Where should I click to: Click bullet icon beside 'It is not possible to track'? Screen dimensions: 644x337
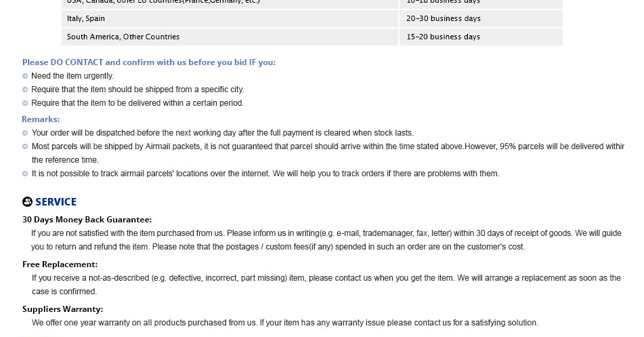[25, 174]
